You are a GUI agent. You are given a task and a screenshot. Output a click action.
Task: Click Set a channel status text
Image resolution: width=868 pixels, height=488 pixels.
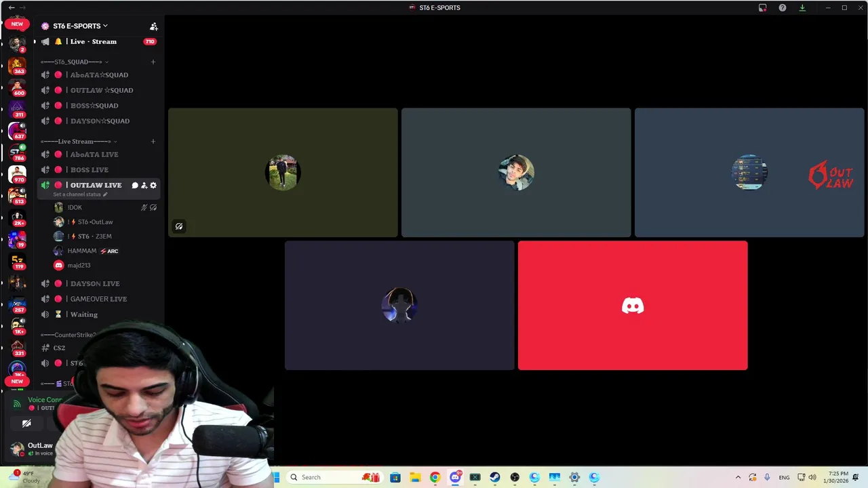pyautogui.click(x=77, y=195)
